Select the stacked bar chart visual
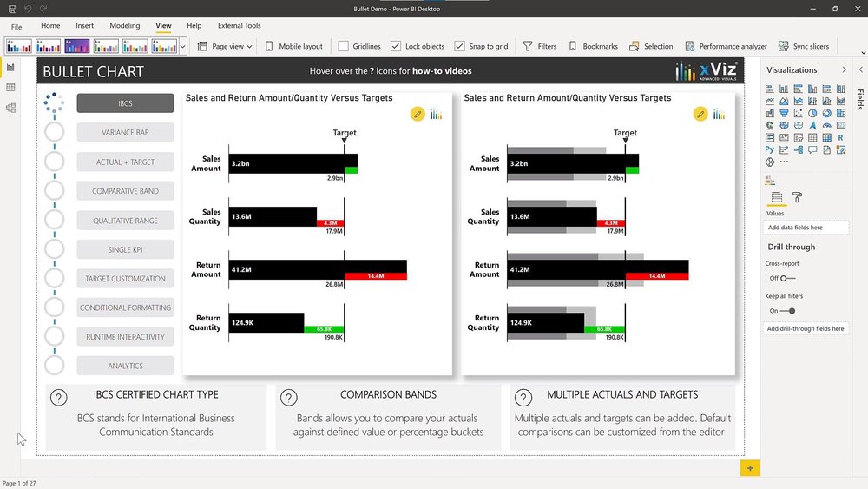868x489 pixels. pyautogui.click(x=770, y=89)
